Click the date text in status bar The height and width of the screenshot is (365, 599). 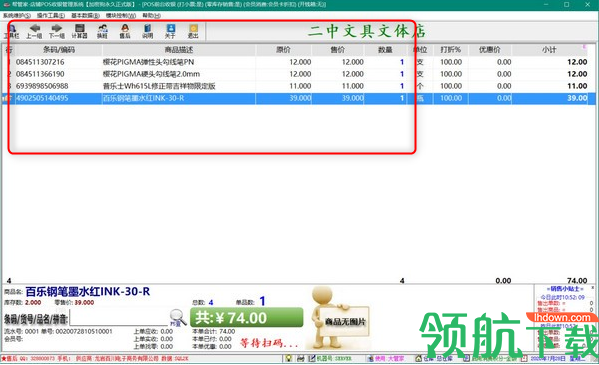click(x=548, y=359)
